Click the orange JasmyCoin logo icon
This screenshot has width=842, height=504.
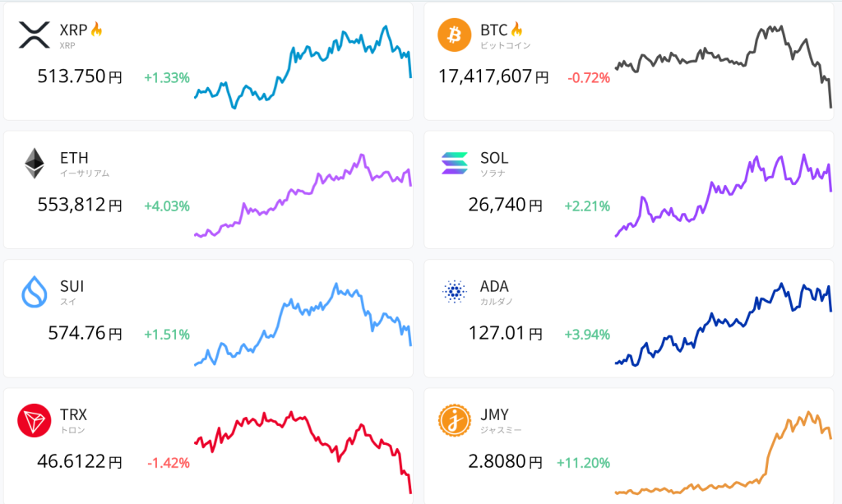455,421
